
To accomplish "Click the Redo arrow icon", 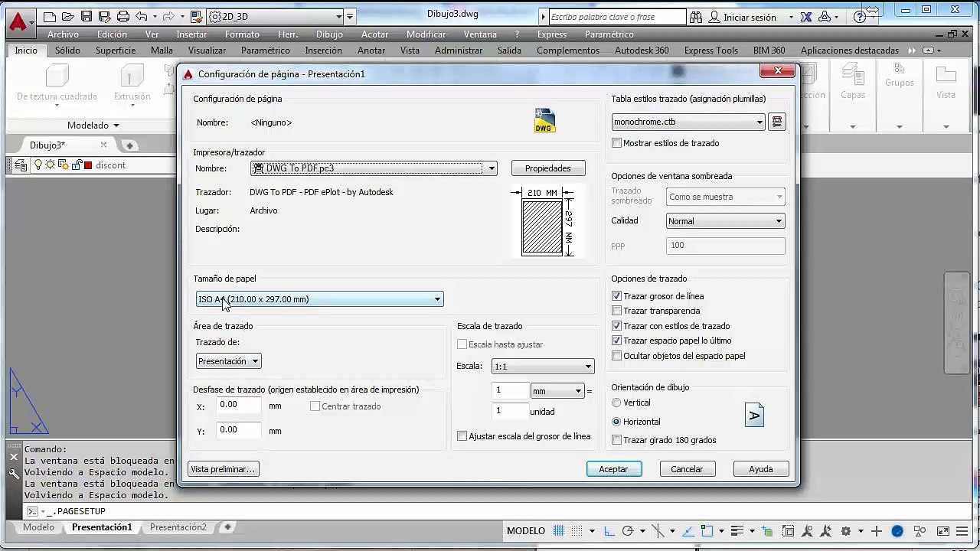I will point(169,16).
